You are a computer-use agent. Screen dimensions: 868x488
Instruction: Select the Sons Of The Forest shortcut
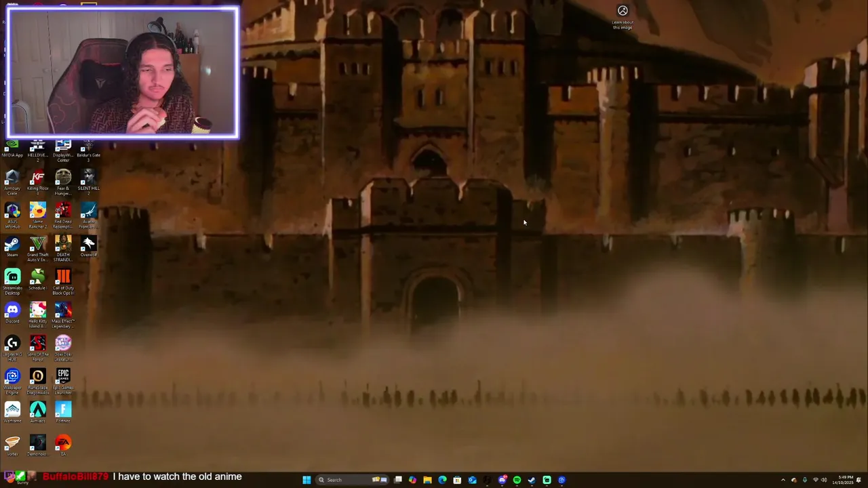37,348
